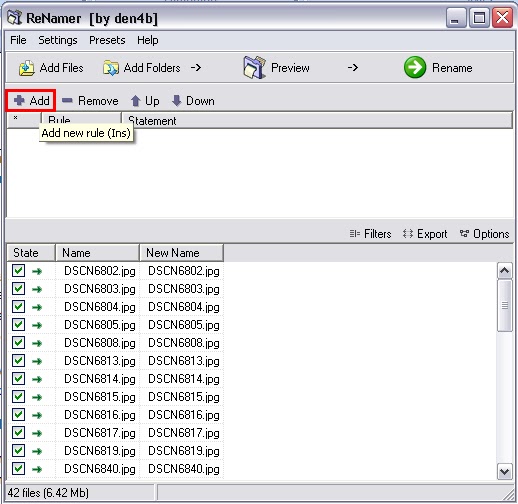The width and height of the screenshot is (518, 504).
Task: Sort files by State column header
Action: click(31, 253)
